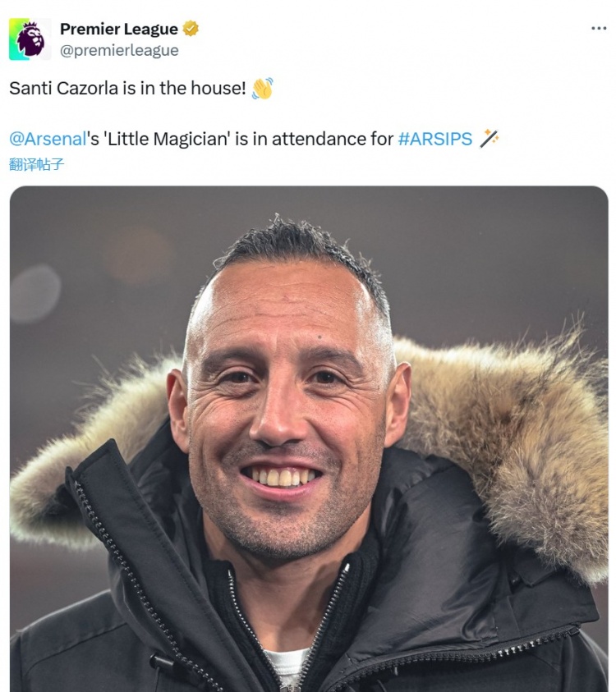Click the @premierleague handle
616x692 pixels.
(119, 50)
